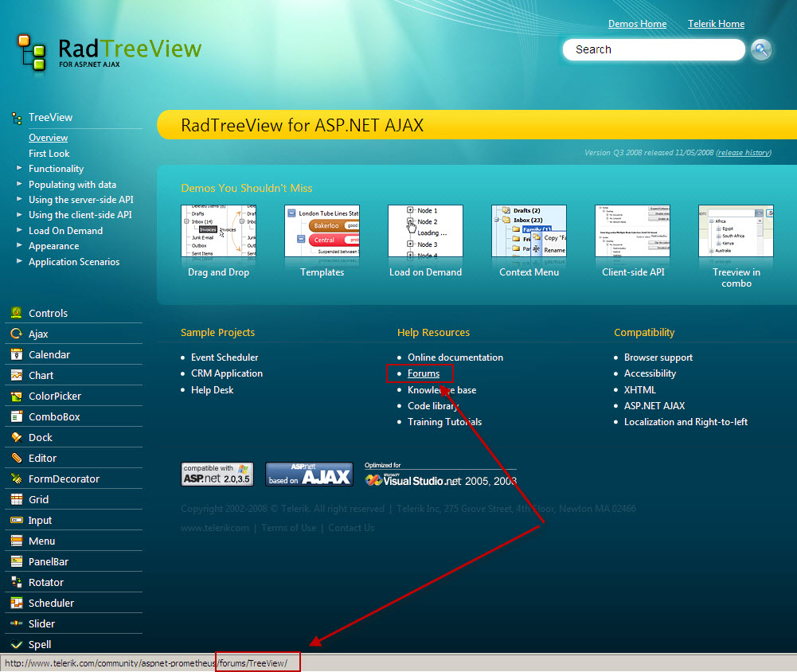Click the Rotator sidebar icon
797x672 pixels.
point(16,582)
